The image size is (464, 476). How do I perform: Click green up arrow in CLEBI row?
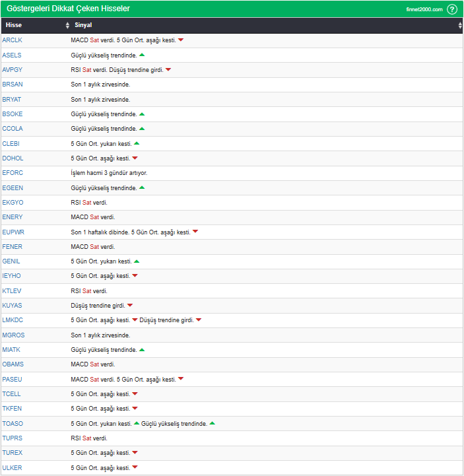pos(137,143)
